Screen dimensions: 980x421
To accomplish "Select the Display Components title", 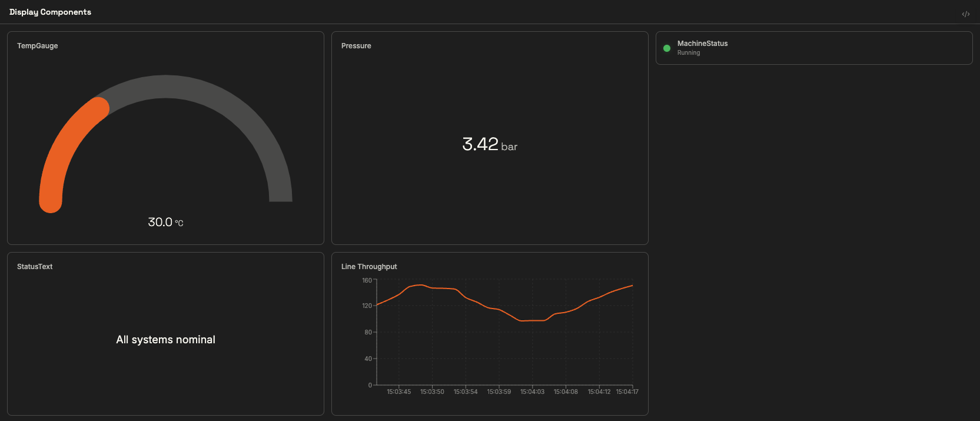I will tap(50, 12).
